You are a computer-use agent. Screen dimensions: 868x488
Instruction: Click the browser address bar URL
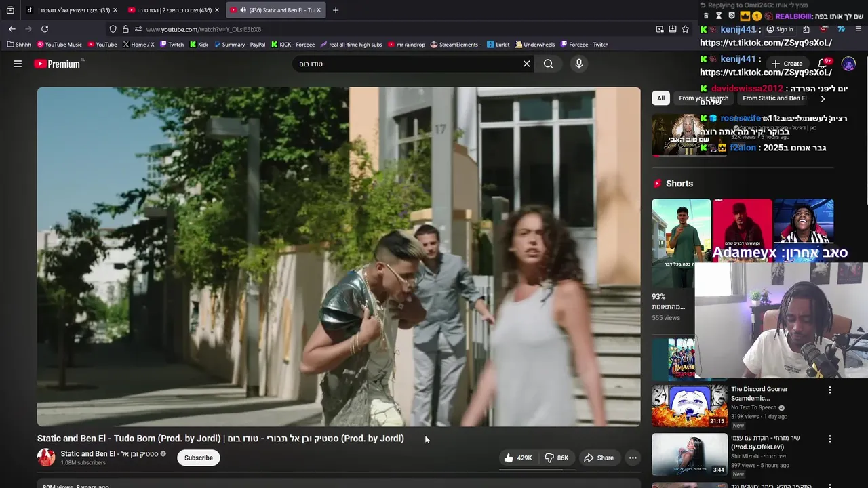[203, 29]
